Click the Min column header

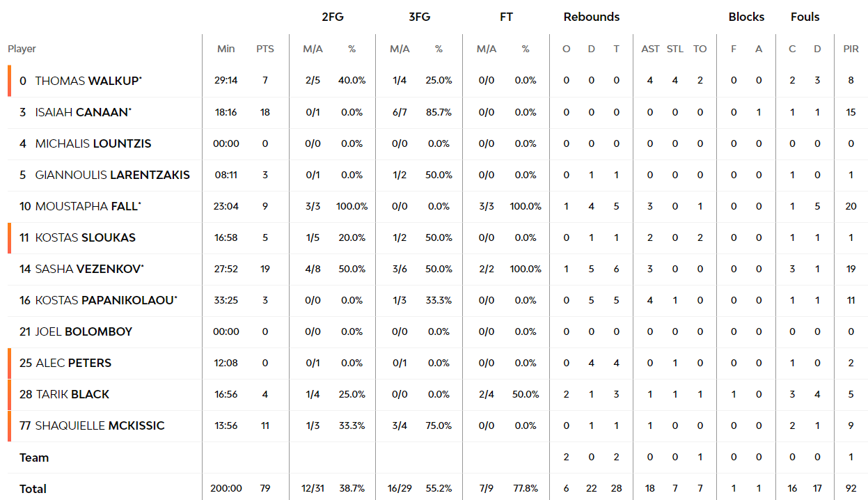(226, 49)
